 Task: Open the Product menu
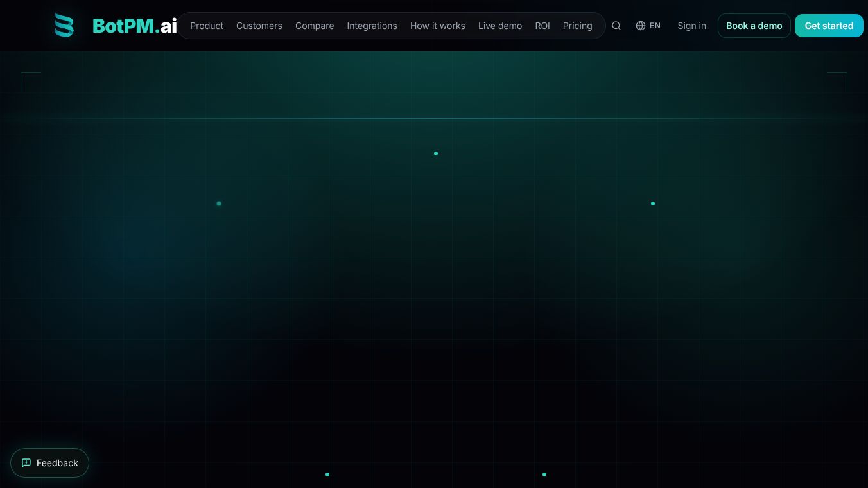[207, 26]
